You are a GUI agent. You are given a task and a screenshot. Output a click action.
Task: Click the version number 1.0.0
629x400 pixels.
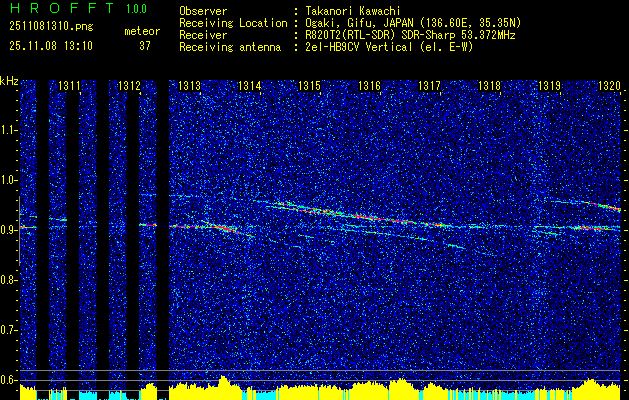pyautogui.click(x=136, y=9)
